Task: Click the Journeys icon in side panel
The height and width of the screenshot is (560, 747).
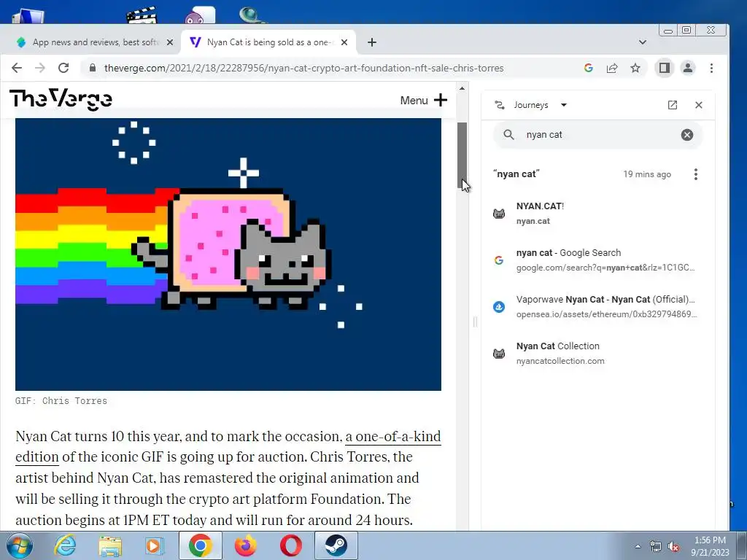Action: click(x=500, y=105)
